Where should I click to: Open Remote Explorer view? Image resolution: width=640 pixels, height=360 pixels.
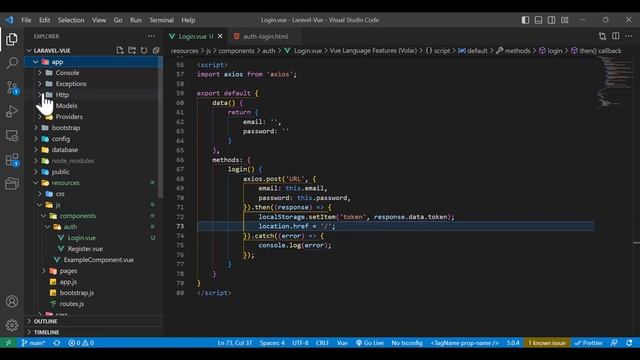pyautogui.click(x=12, y=136)
